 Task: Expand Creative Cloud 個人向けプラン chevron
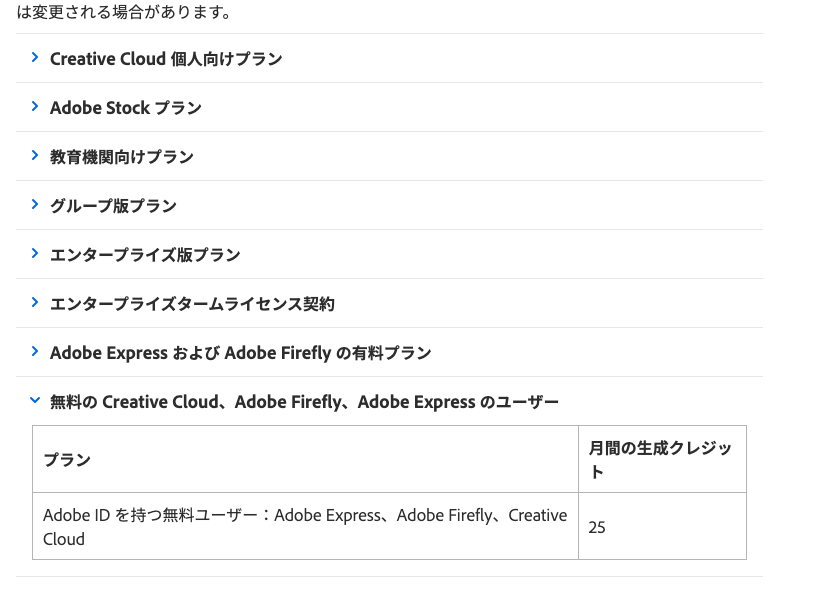(x=35, y=57)
